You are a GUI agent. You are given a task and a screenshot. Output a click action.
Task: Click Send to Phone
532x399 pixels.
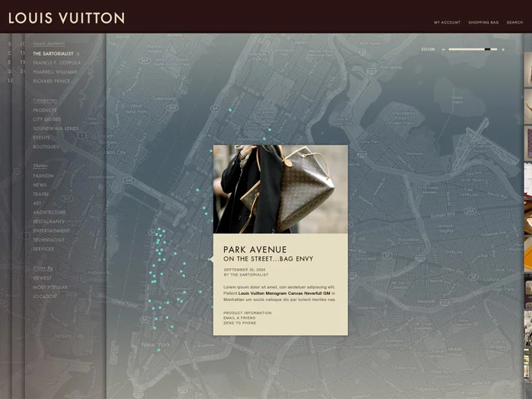tap(239, 323)
